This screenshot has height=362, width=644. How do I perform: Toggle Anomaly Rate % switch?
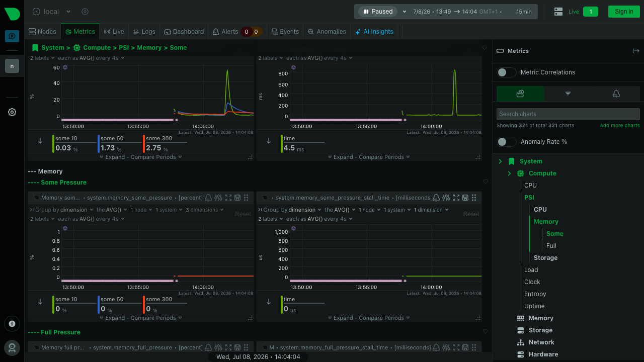point(506,142)
